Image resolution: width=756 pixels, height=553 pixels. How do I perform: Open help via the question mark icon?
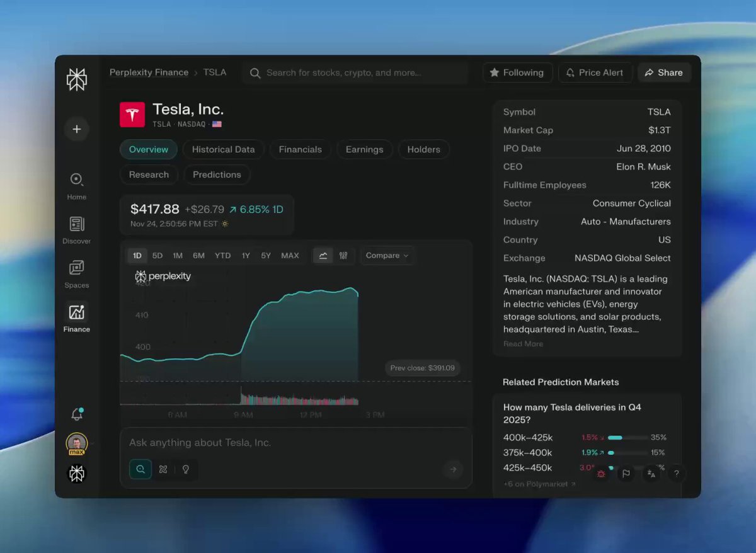[676, 474]
